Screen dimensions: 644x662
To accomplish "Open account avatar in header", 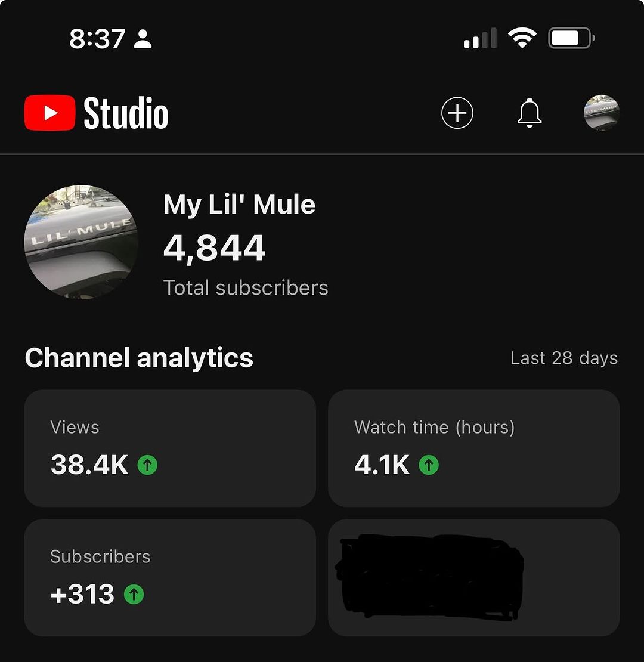I will (x=601, y=113).
